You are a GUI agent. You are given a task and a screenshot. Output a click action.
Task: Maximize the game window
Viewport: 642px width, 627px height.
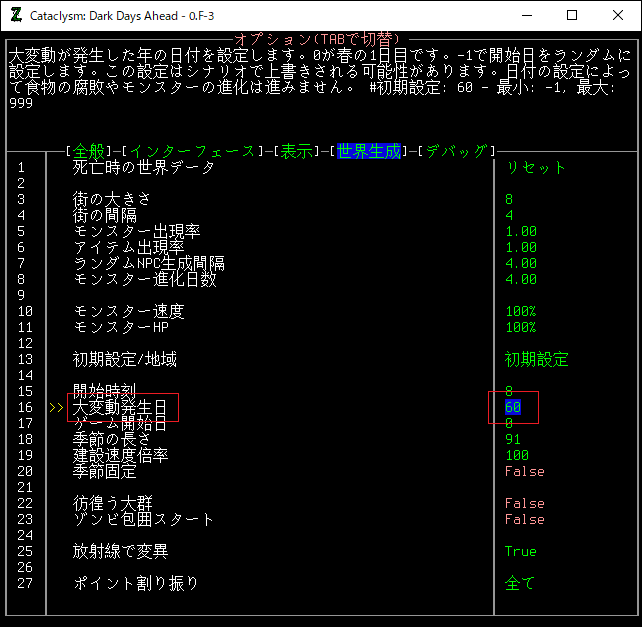pyautogui.click(x=572, y=16)
